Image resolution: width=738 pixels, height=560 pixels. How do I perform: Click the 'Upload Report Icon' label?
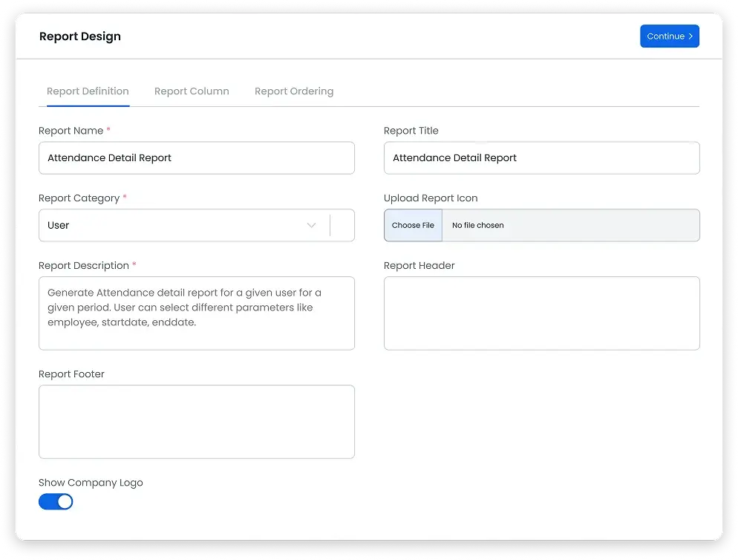tap(431, 198)
